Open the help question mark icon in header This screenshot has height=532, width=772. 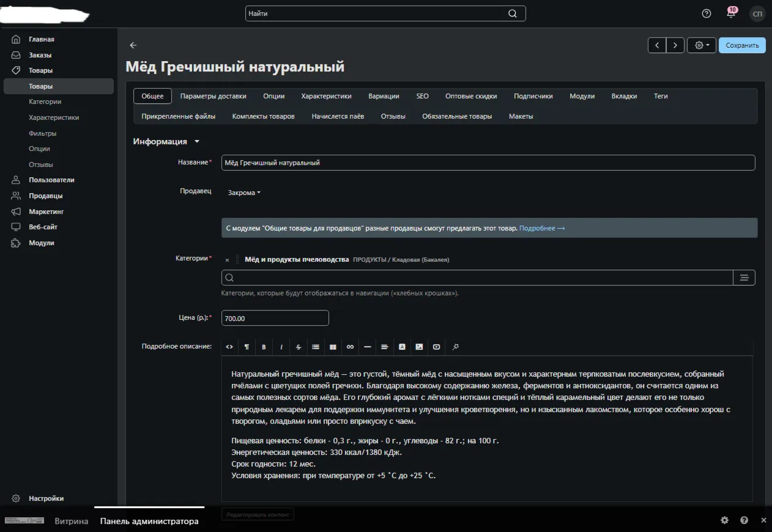coord(707,13)
